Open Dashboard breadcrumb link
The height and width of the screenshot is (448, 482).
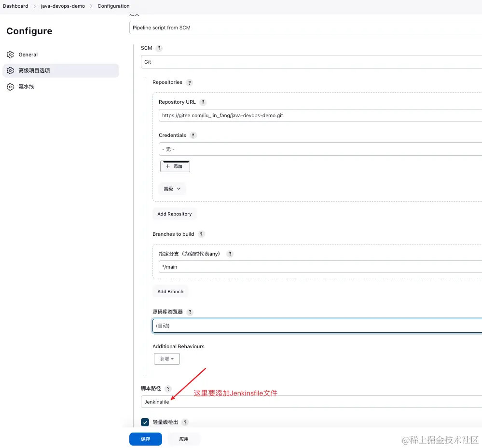15,6
